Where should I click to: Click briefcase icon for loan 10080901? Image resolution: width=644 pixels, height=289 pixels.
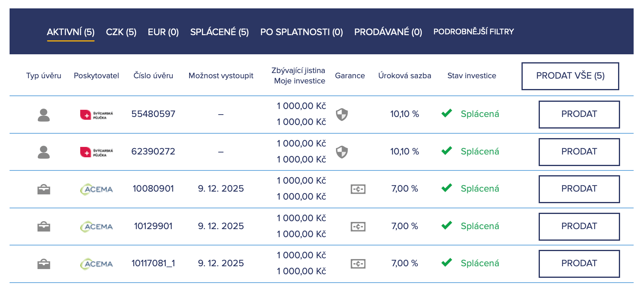pyautogui.click(x=43, y=189)
